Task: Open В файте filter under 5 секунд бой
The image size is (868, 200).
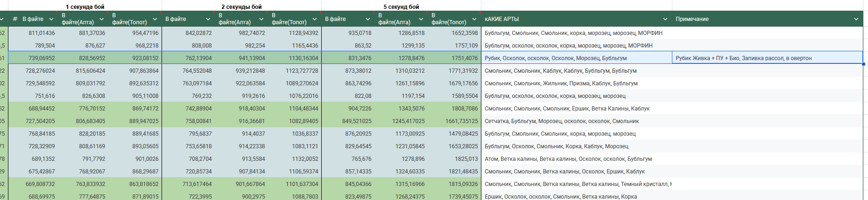Action: point(368,19)
